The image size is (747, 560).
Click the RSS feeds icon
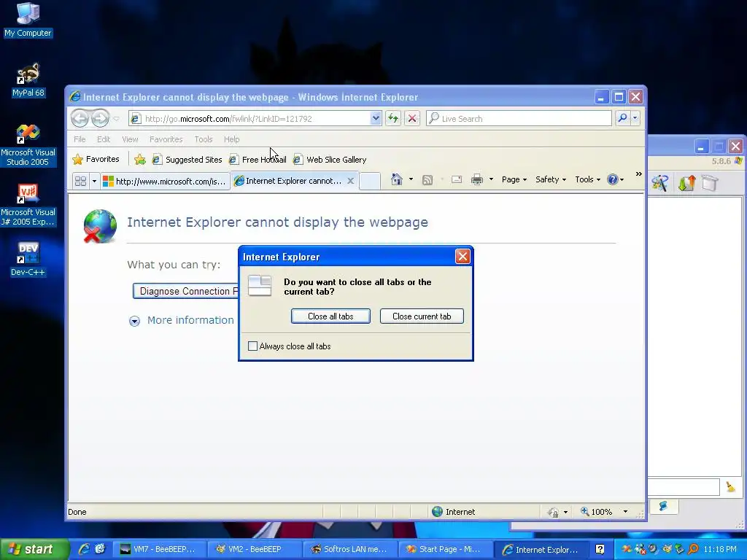427,180
